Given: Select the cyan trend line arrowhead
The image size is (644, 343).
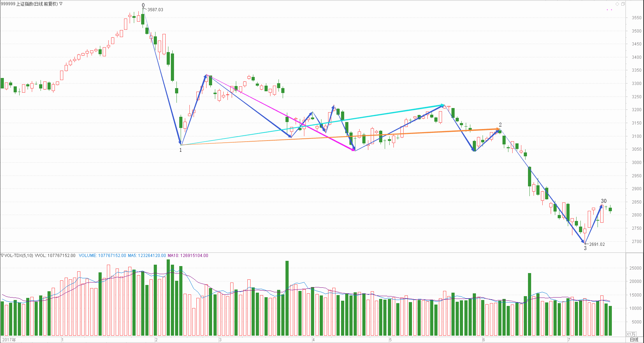Looking at the screenshot, I should (442, 105).
